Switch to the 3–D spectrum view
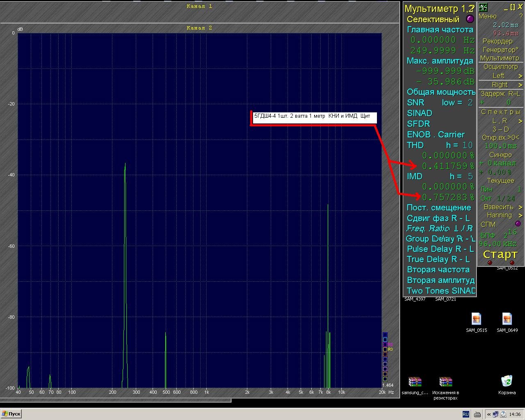 tap(501, 129)
